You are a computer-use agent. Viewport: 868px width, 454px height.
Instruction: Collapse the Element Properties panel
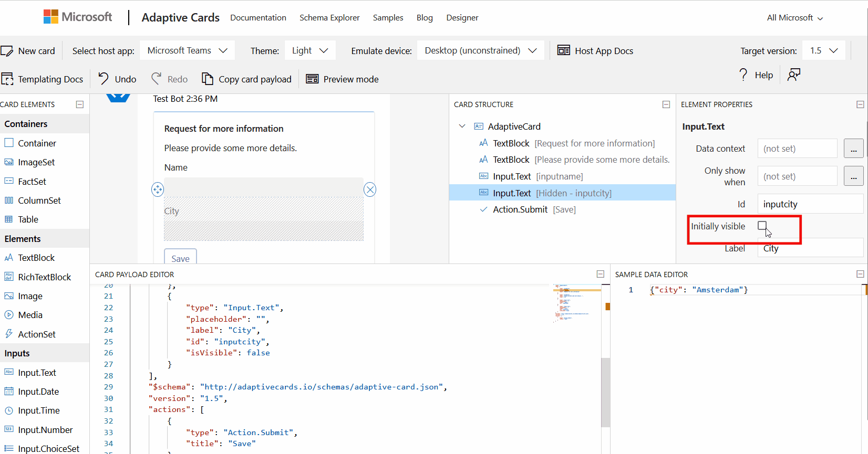tap(860, 104)
